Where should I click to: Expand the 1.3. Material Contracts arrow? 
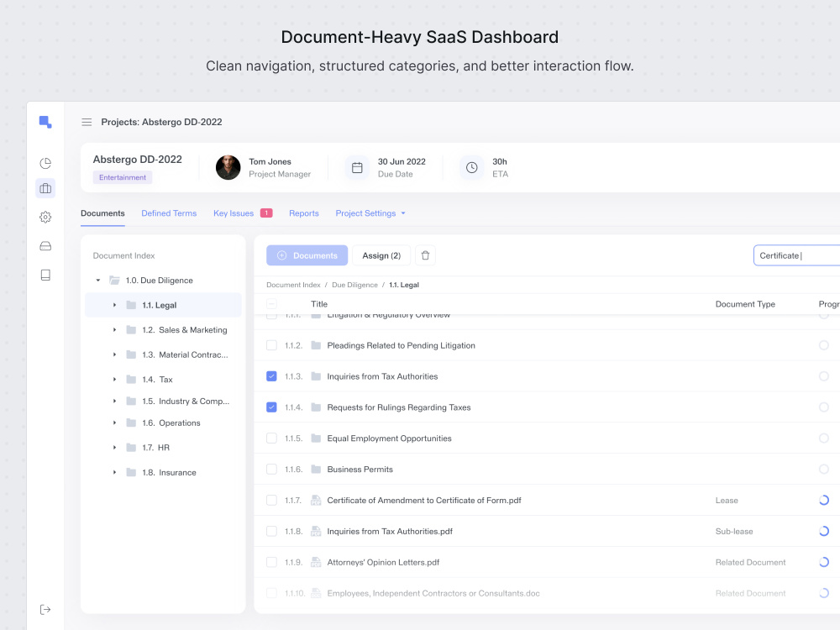[114, 354]
